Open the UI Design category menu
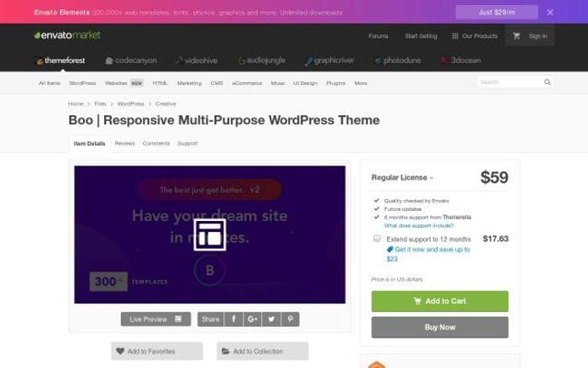Viewport: 588px width, 368px height. tap(305, 83)
